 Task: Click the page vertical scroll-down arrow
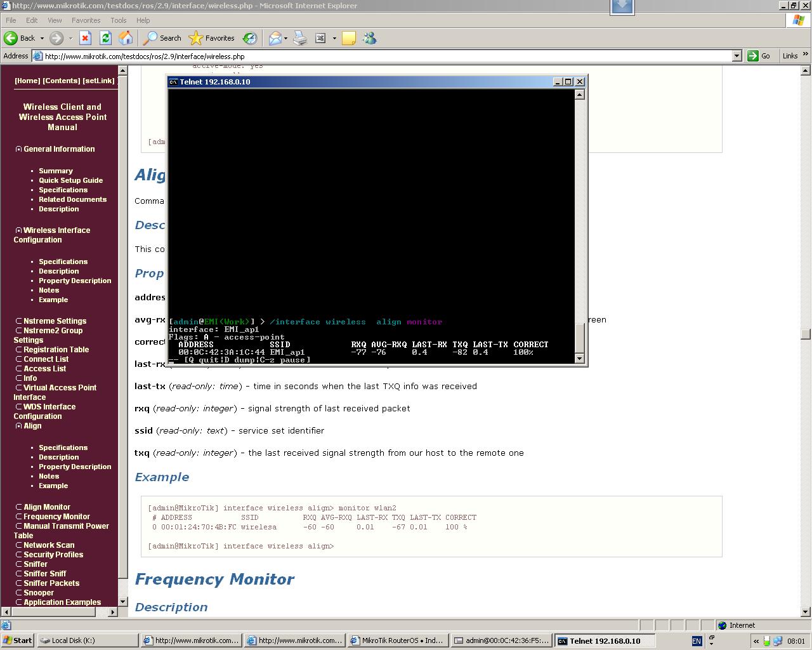point(806,612)
